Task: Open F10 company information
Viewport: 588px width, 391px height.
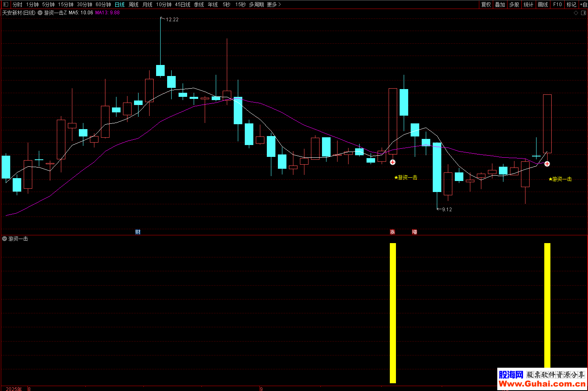Action: point(557,4)
